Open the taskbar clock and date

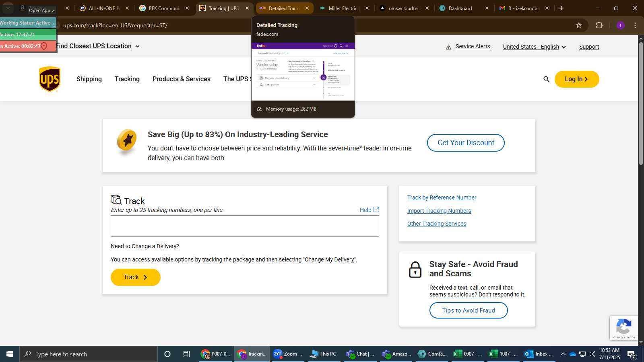(610, 354)
